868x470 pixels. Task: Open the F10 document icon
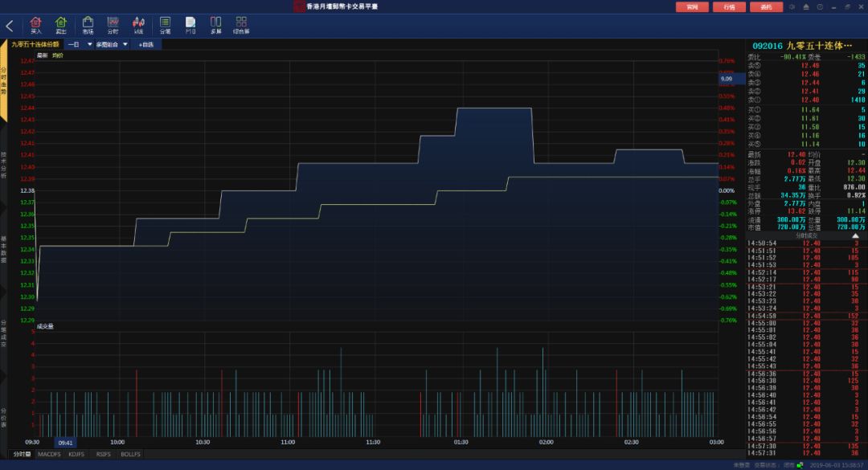tap(190, 25)
